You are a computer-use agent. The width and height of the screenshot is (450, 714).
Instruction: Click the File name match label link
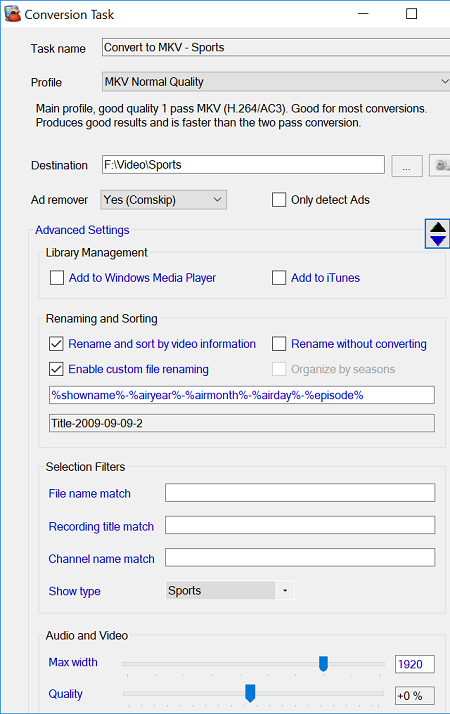click(x=90, y=494)
